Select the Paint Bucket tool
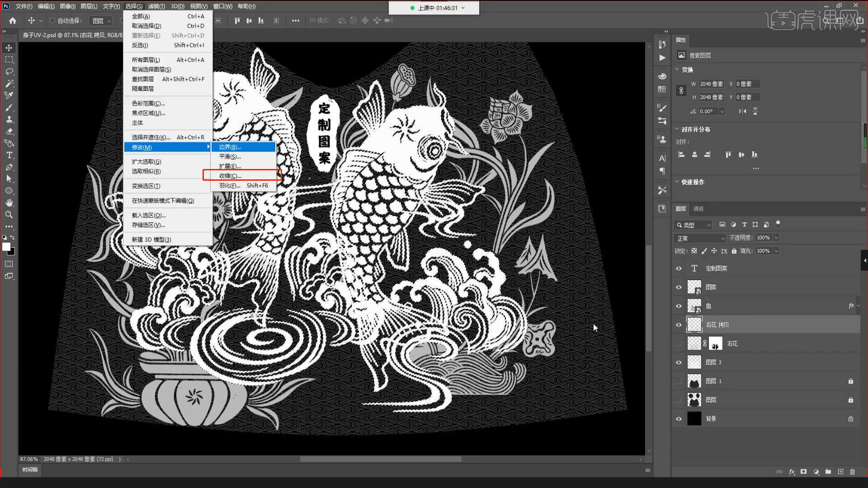The image size is (868, 488). (9, 143)
